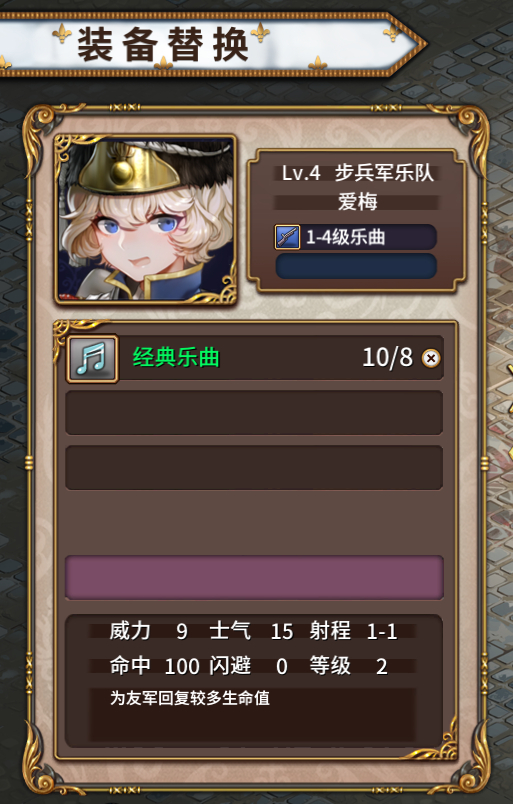Click the 1-4级乐曲 equipment type label
Viewport: 513px width, 804px height.
[x=346, y=237]
